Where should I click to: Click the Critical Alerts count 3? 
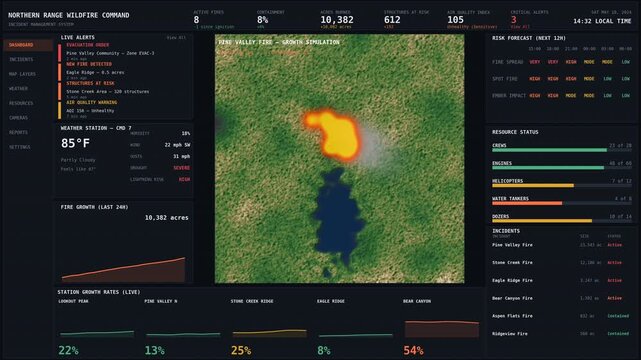(x=514, y=20)
